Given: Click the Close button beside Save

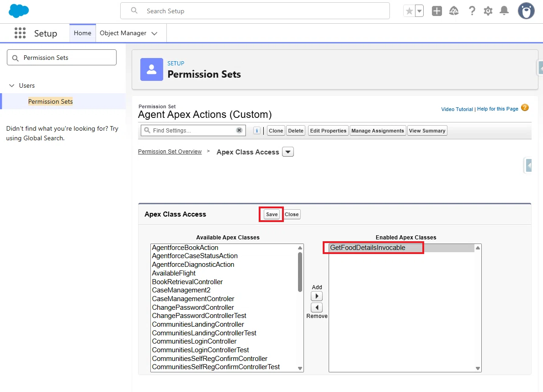Looking at the screenshot, I should tap(292, 214).
